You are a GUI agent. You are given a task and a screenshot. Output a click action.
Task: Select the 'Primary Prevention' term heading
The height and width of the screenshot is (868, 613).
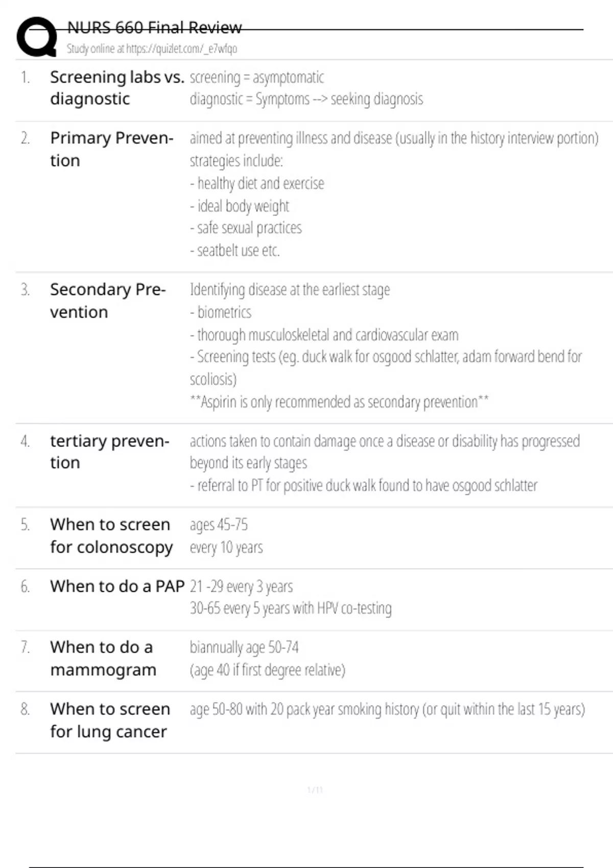pos(111,149)
